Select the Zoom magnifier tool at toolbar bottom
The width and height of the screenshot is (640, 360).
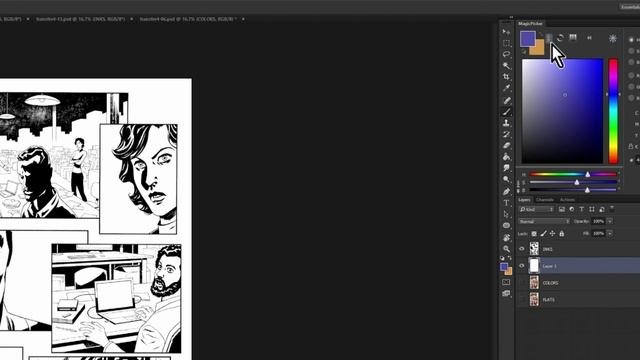tap(506, 249)
